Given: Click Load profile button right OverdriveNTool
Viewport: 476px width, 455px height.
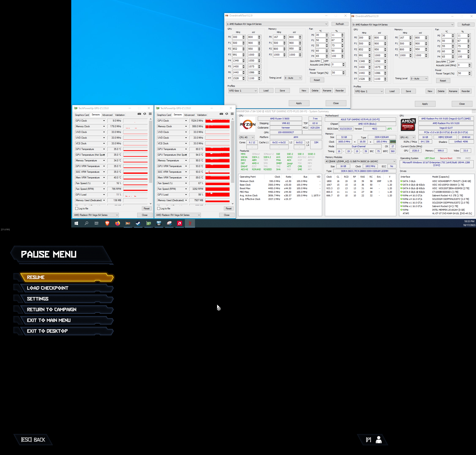Looking at the screenshot, I should tap(392, 91).
